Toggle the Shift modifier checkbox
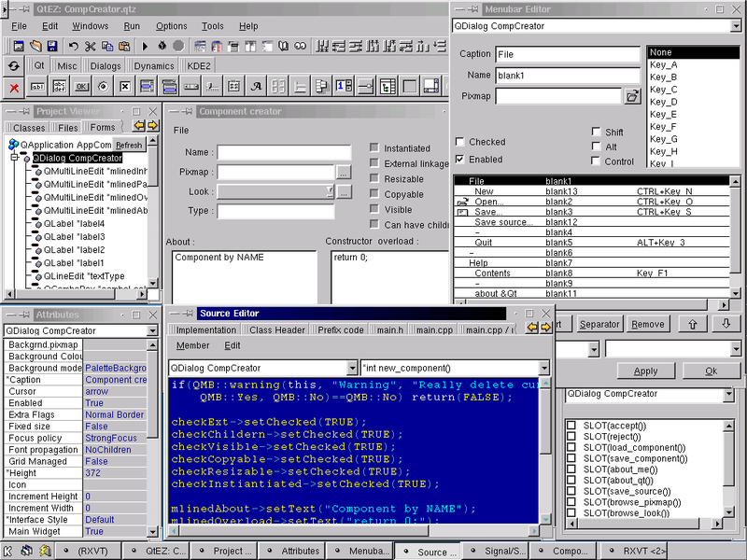 596,132
